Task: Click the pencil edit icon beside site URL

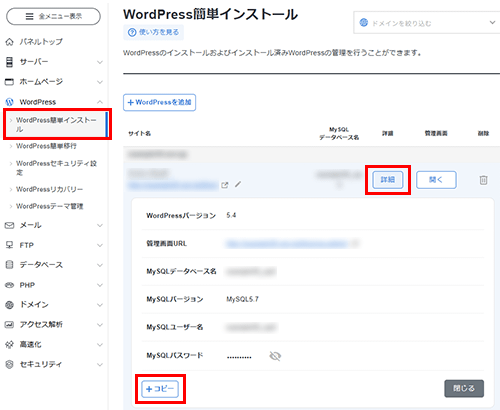Action: [238, 184]
